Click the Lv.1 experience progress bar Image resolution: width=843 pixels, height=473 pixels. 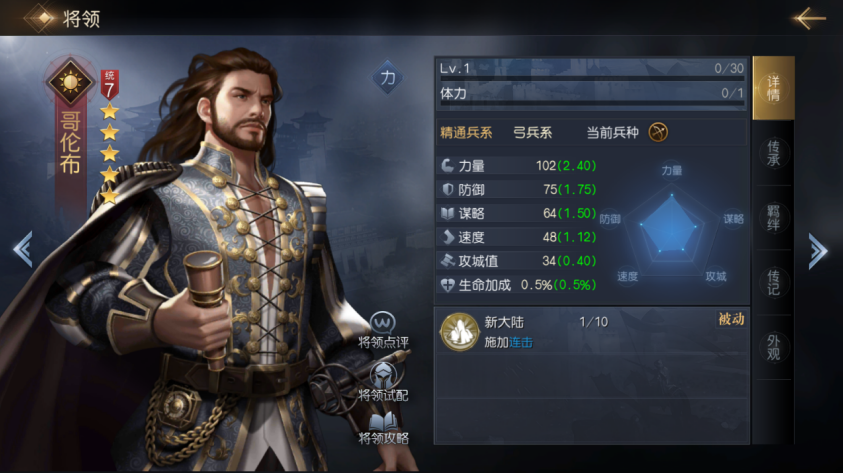[591, 70]
